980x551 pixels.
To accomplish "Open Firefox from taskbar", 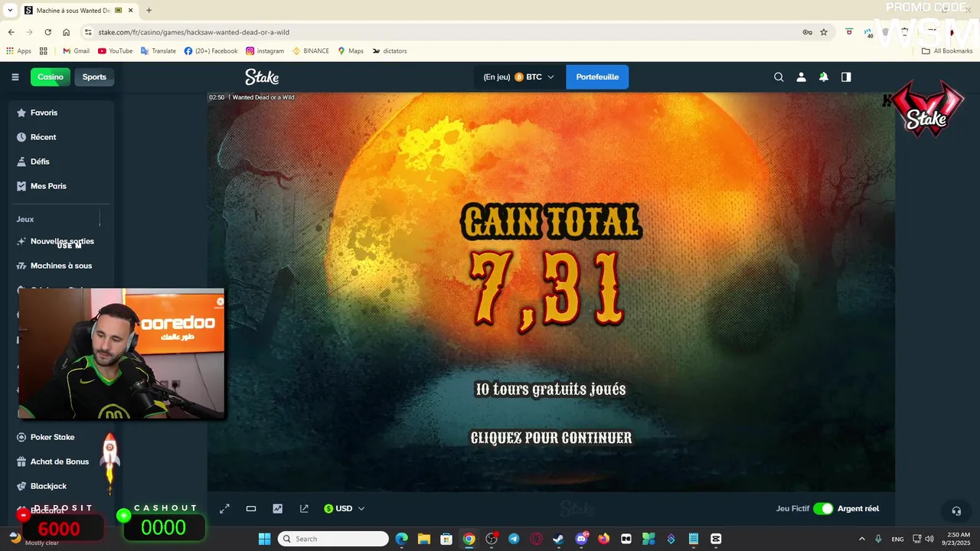I will pyautogui.click(x=603, y=539).
